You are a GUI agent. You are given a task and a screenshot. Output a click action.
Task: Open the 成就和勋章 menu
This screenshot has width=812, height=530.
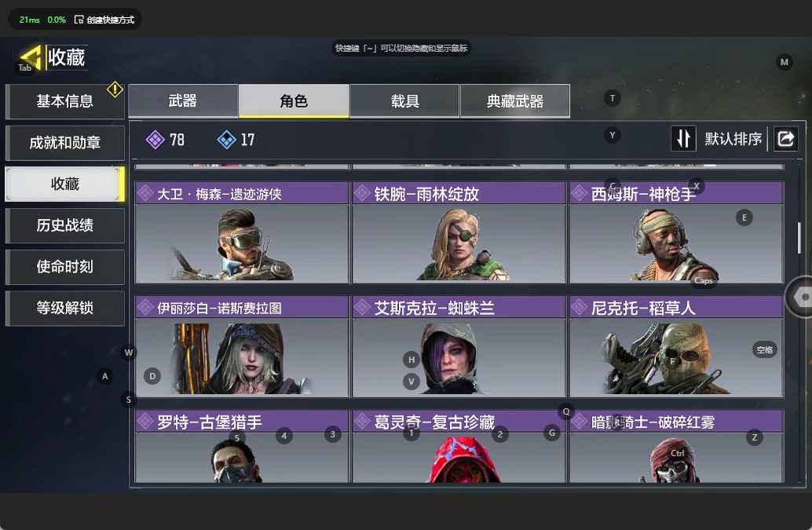pos(64,142)
